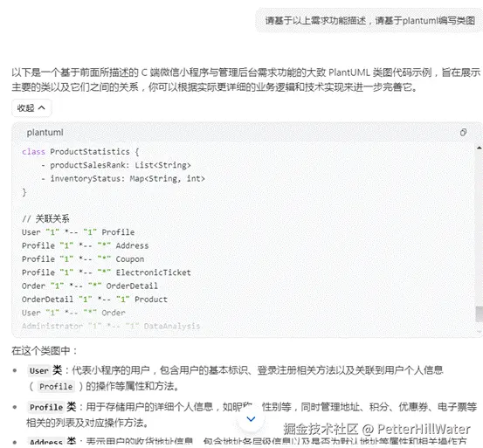This screenshot has width=483, height=448.
Task: Click the User inline code tag
Action: [x=39, y=371]
